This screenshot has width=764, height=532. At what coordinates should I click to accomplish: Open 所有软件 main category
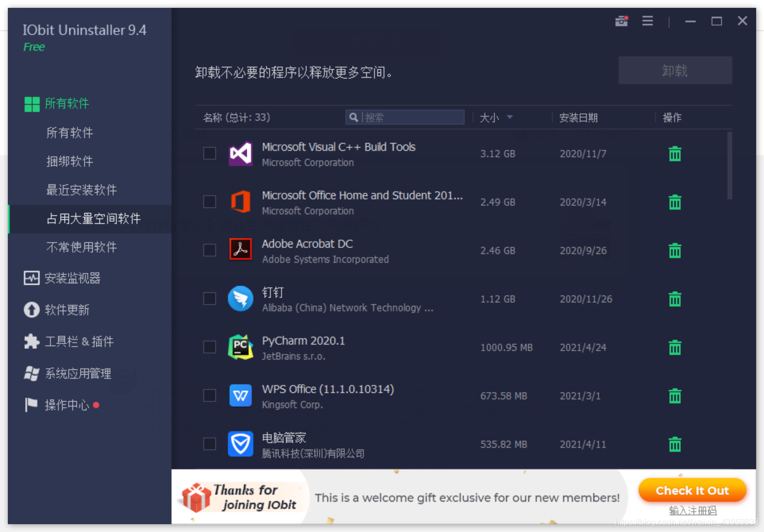[57, 104]
